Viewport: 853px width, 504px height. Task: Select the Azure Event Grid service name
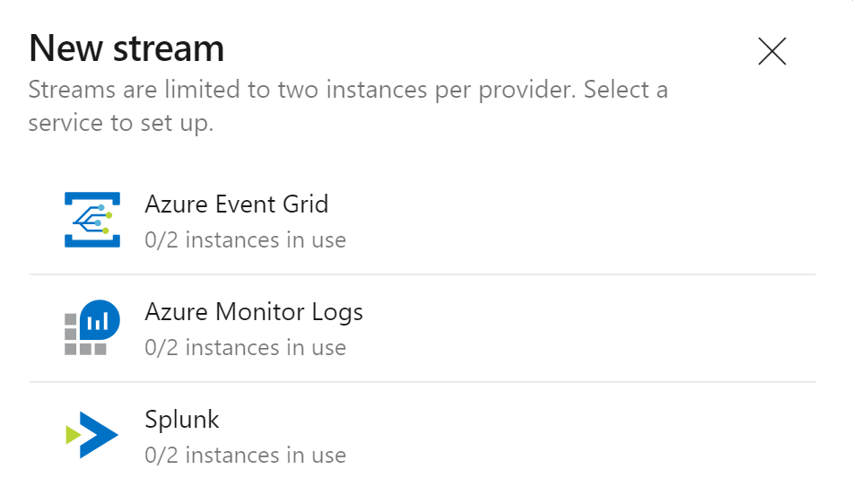(236, 204)
